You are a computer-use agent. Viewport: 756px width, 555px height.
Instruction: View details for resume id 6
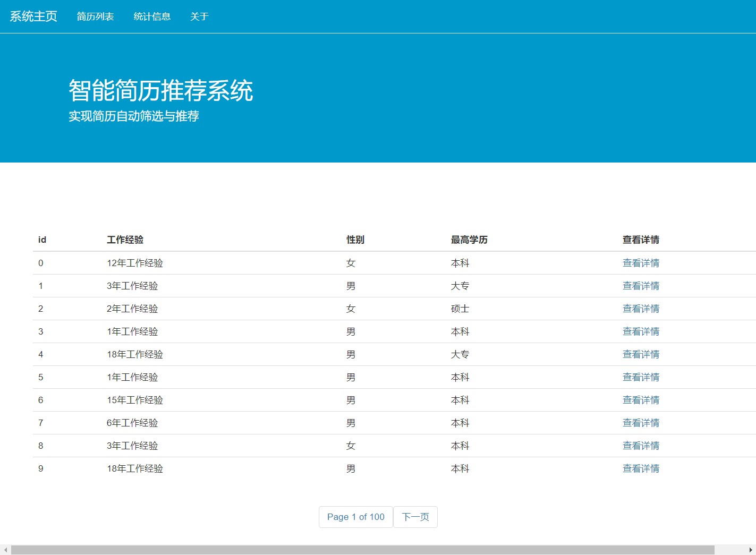pos(641,400)
